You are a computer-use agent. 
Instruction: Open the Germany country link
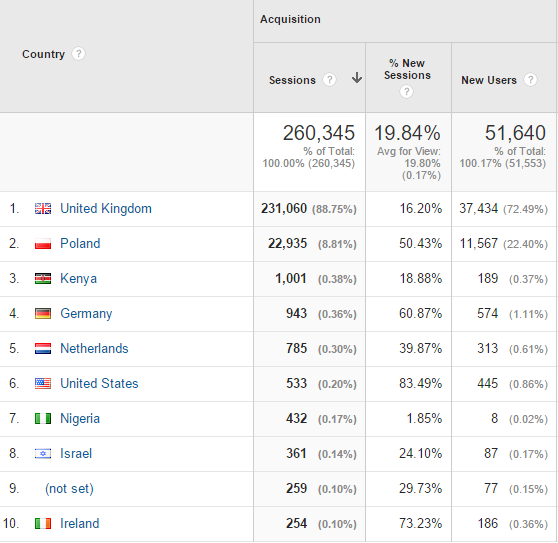coord(86,313)
